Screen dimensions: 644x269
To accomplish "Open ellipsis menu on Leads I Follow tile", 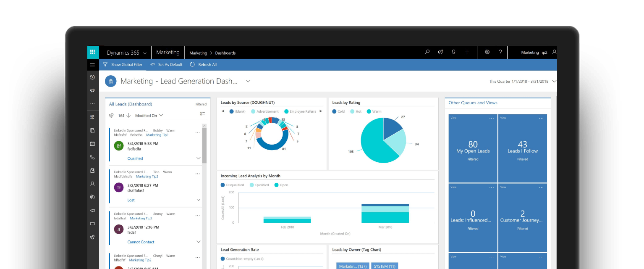I will coord(541,118).
